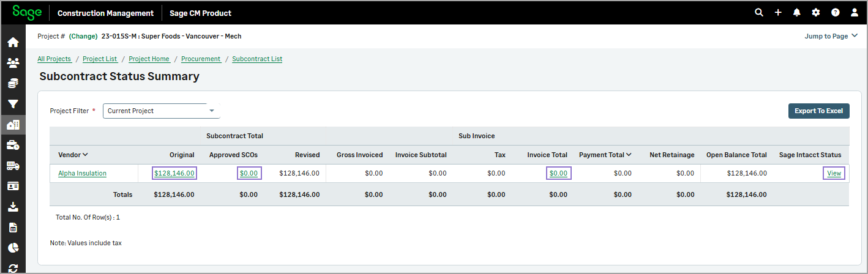Go to All Projects breadcrumb
This screenshot has height=274, width=868.
click(x=54, y=59)
